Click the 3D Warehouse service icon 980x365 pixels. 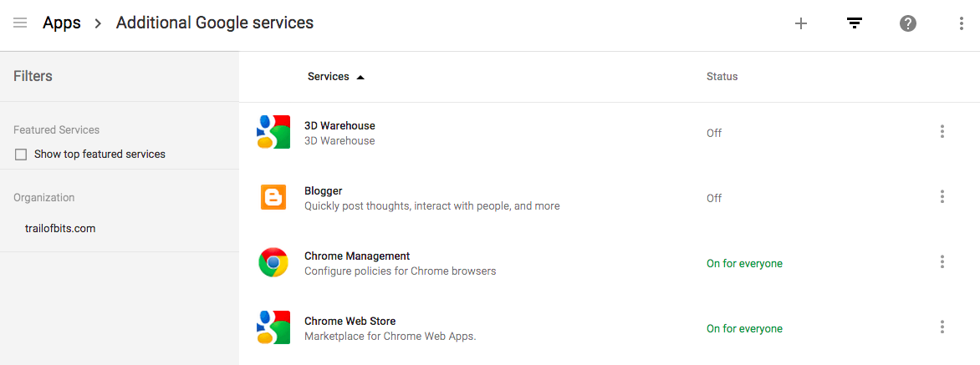point(273,132)
